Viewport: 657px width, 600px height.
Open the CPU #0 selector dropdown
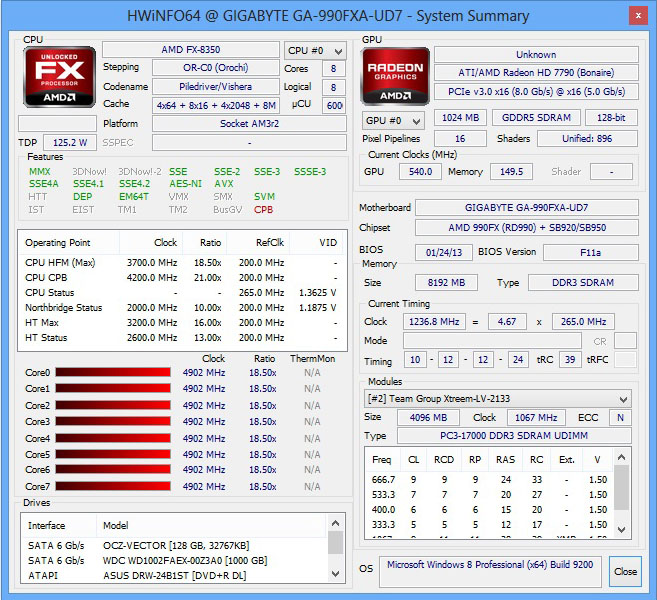pyautogui.click(x=315, y=51)
